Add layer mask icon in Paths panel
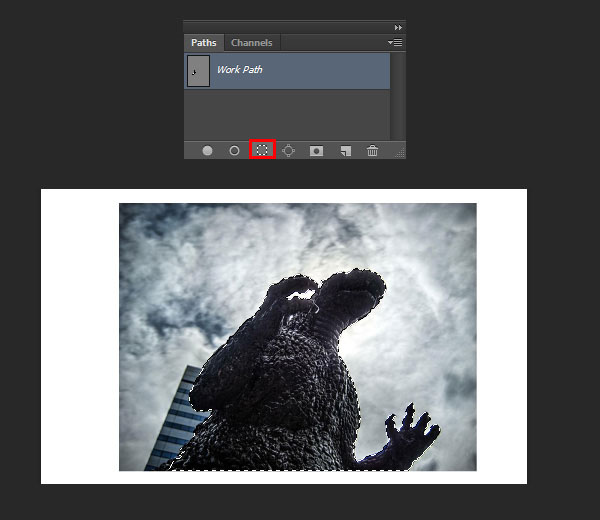The width and height of the screenshot is (600, 520). [x=316, y=151]
